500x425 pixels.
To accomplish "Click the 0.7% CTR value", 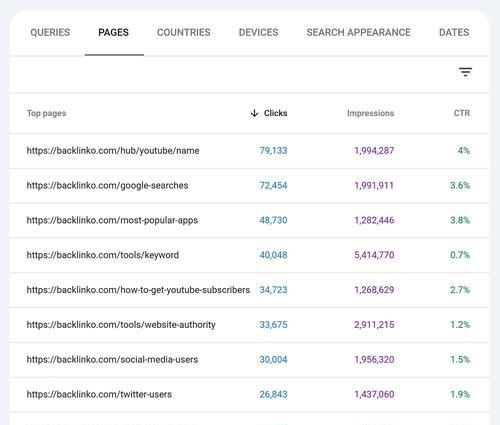I will (x=460, y=255).
